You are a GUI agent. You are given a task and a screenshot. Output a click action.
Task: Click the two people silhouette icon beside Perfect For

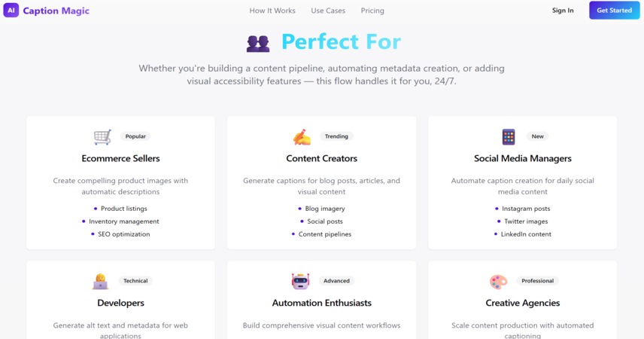[258, 43]
